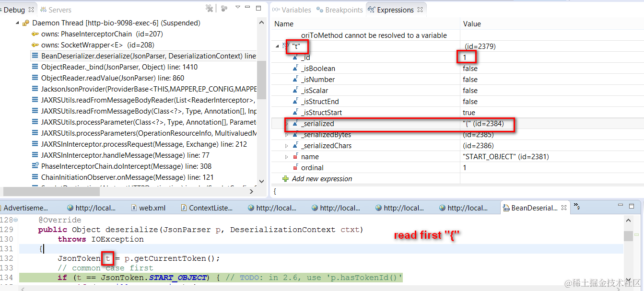This screenshot has width=644, height=291.
Task: Click Add new expression
Action: (x=322, y=179)
